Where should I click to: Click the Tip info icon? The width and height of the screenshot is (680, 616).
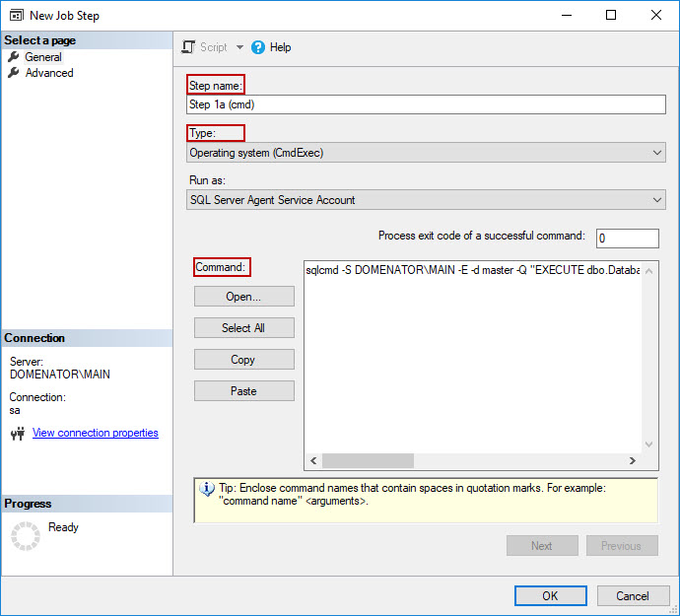point(207,489)
